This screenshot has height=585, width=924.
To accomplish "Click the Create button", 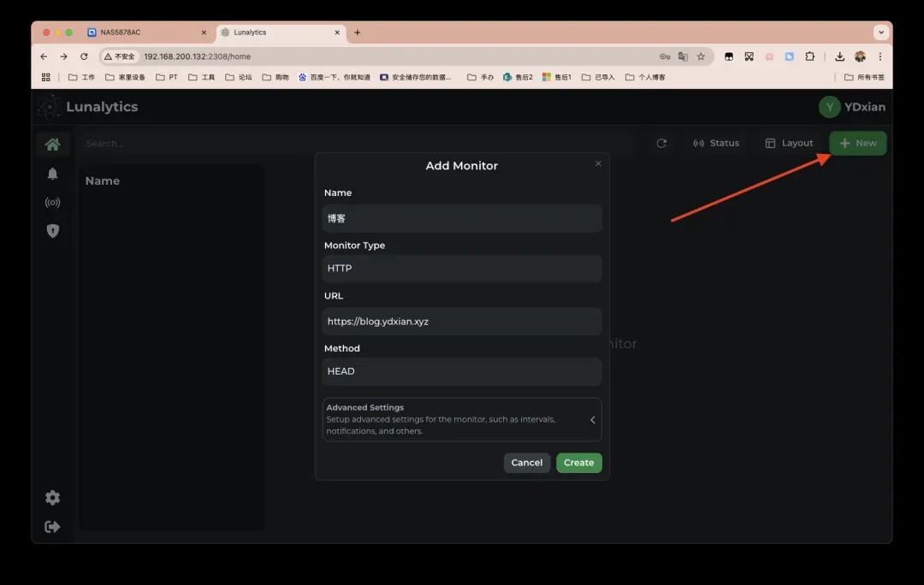I will [578, 463].
